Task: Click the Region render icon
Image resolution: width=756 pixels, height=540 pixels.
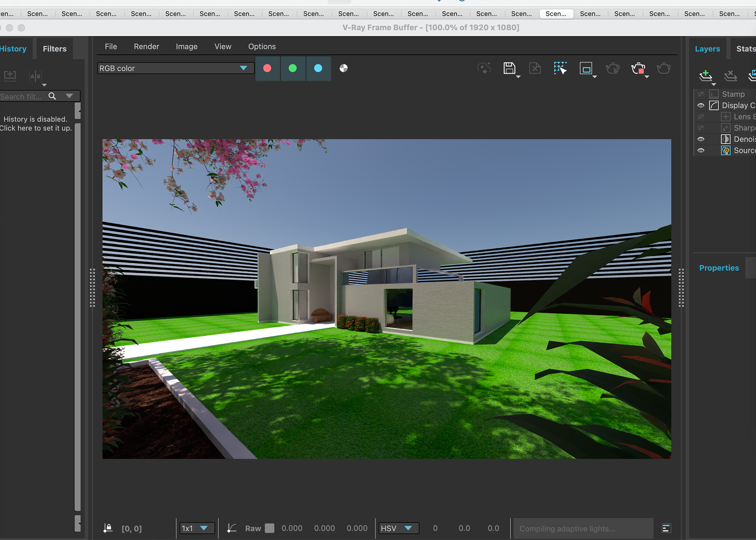Action: [586, 68]
